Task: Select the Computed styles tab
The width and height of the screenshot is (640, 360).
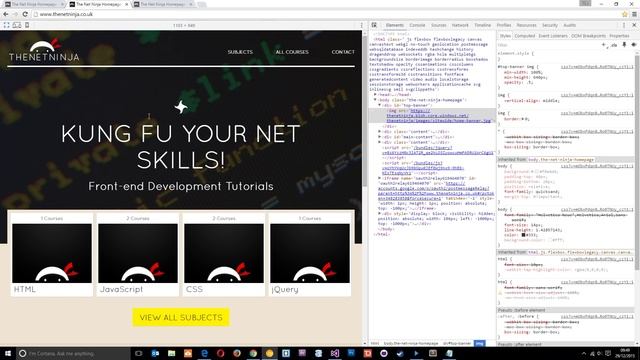Action: click(524, 36)
